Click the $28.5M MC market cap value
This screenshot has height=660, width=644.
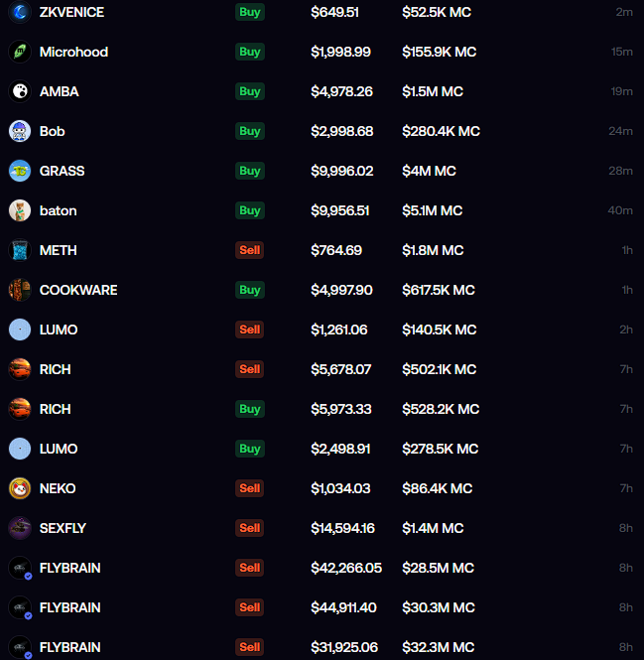click(x=438, y=568)
